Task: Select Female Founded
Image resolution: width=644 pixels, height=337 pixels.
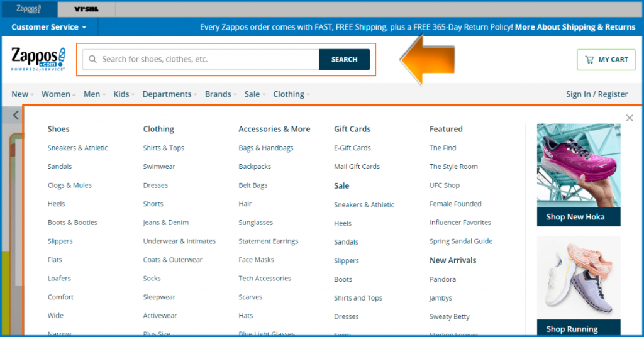Action: (455, 204)
